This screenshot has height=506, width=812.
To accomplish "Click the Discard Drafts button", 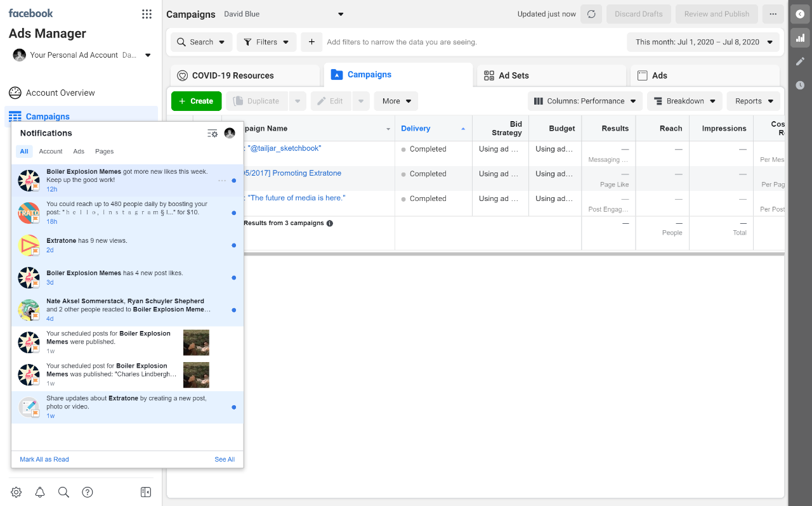I will tap(639, 14).
